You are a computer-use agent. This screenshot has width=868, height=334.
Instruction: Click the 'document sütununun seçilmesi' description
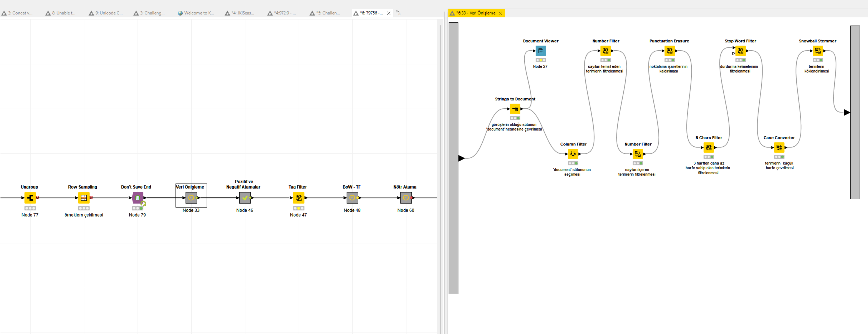pyautogui.click(x=572, y=172)
